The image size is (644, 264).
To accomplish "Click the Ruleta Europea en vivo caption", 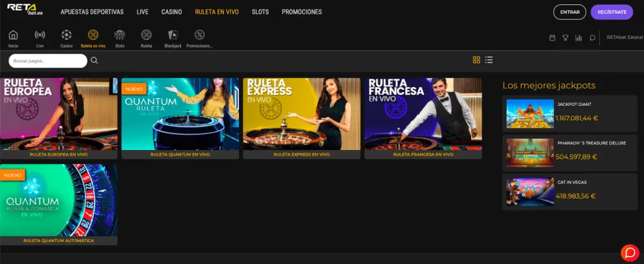I will [x=58, y=154].
